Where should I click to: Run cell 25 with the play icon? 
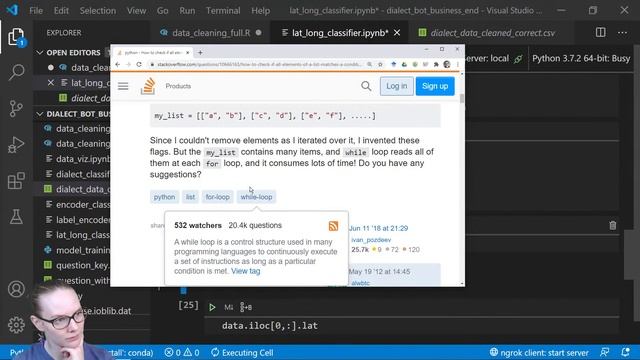pos(212,307)
